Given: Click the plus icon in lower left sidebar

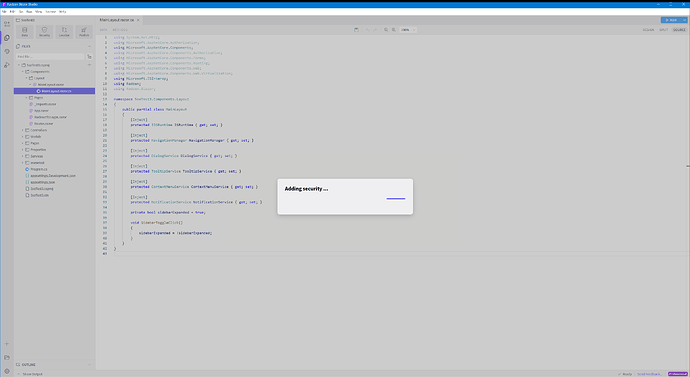Looking at the screenshot, I should coord(7,344).
